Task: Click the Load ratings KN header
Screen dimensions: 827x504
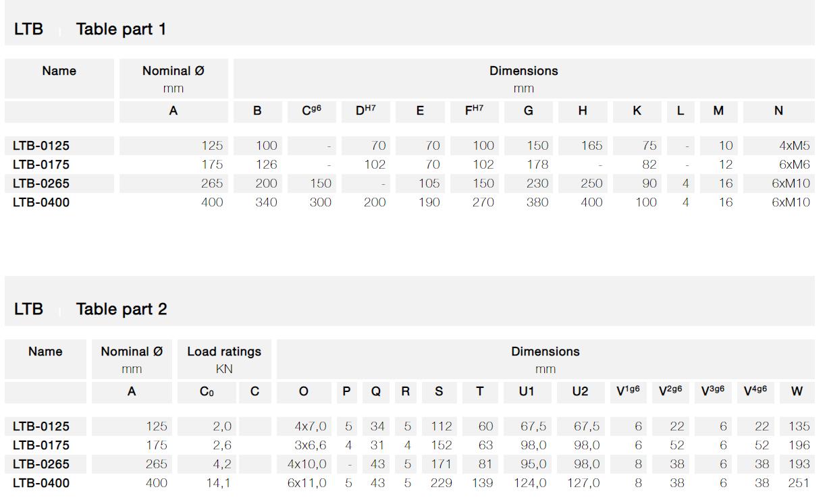Action: point(224,360)
